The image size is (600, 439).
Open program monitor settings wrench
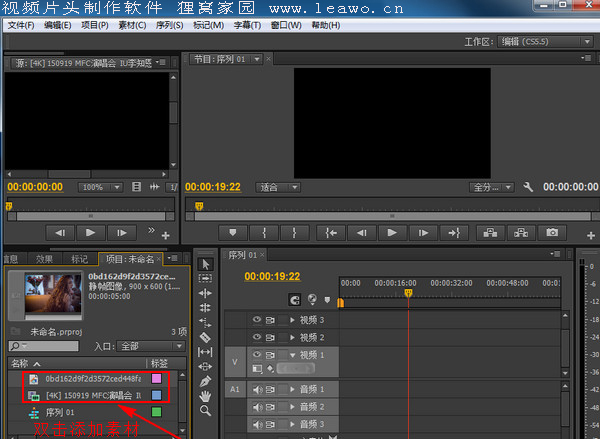(528, 187)
